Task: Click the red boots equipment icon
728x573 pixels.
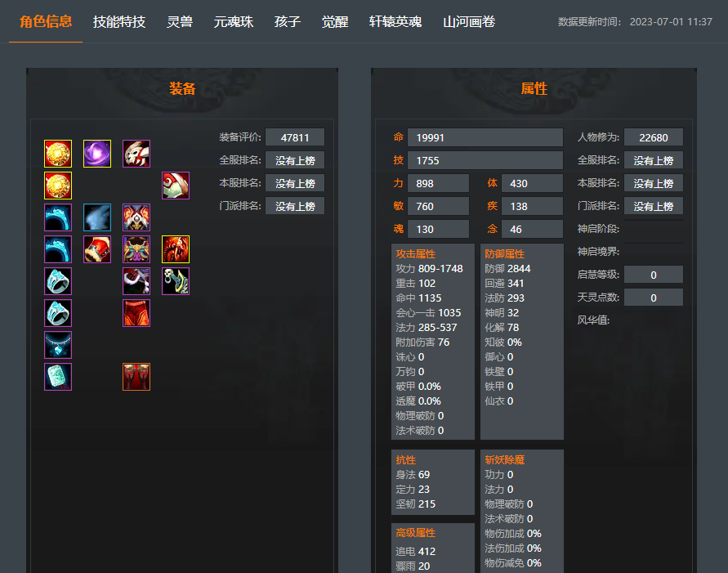Action: pos(136,377)
